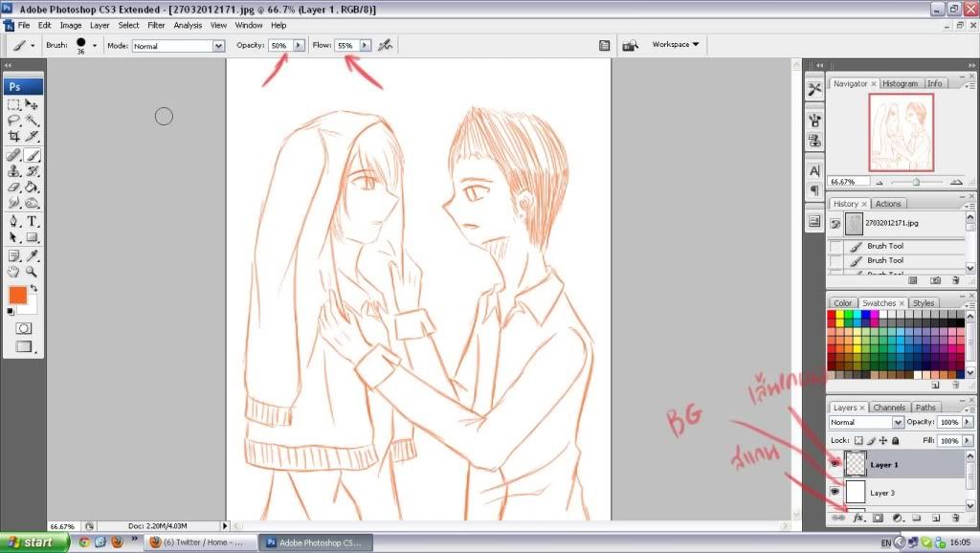This screenshot has width=980, height=553.
Task: Click the Windows Start button
Action: [x=34, y=542]
